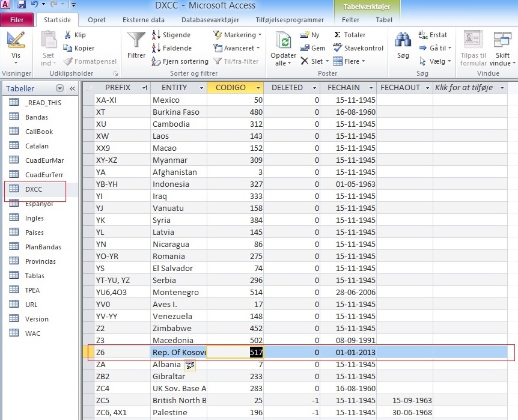
Task: Click the select-all corner of the datasheet
Action: [88, 88]
